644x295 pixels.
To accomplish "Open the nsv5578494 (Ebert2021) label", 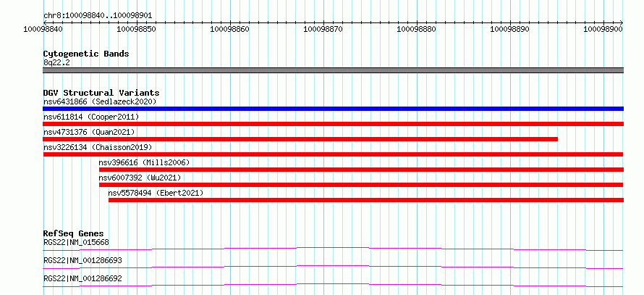I will point(156,193).
